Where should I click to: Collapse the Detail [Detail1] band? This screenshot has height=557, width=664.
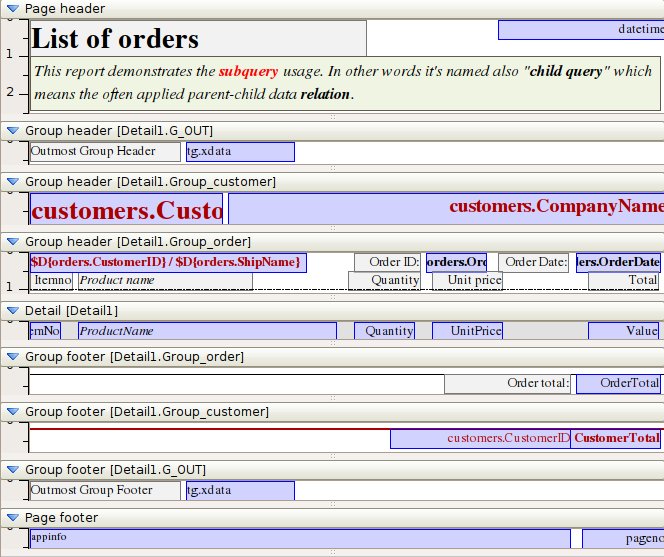point(13,311)
